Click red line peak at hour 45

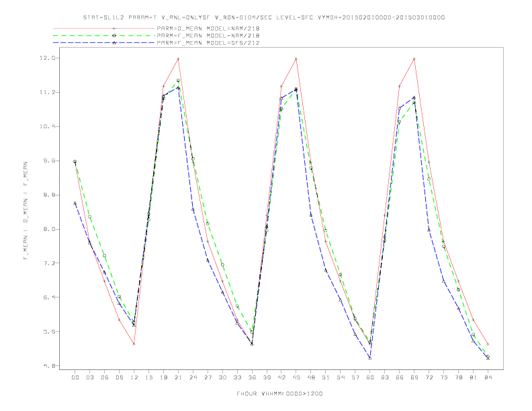[296, 59]
